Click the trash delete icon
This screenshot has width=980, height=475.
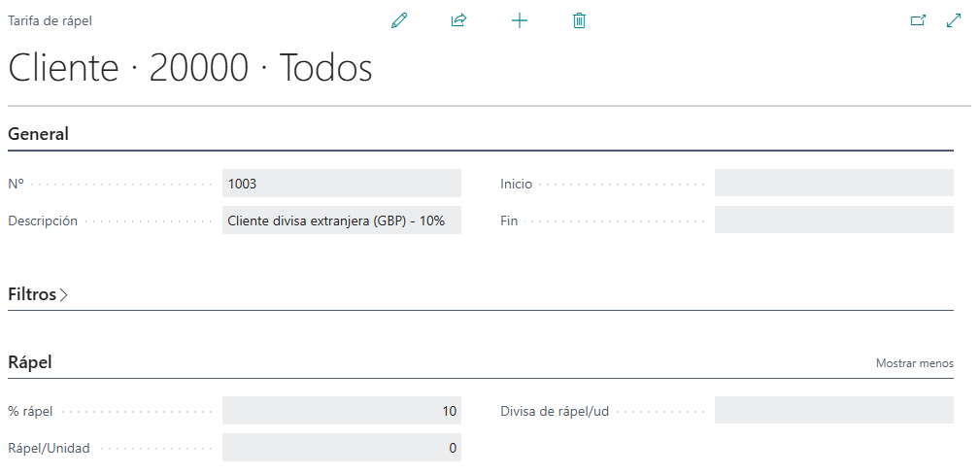pos(580,20)
